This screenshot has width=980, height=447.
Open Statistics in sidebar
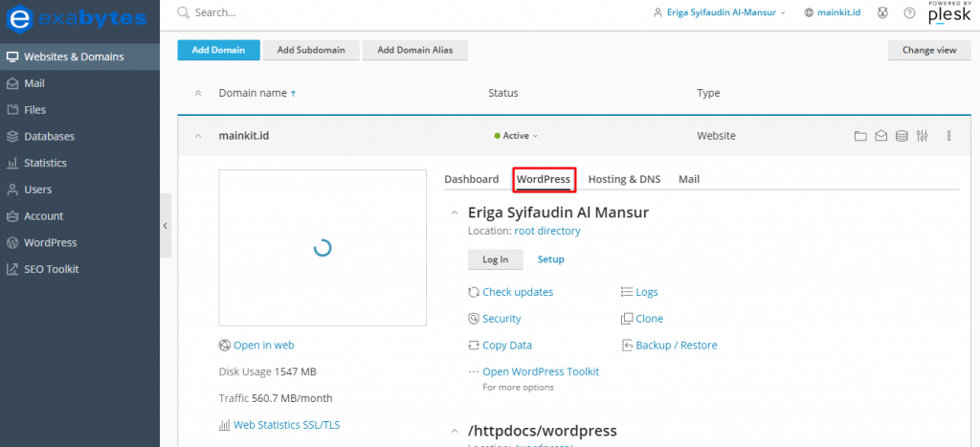tap(79, 163)
